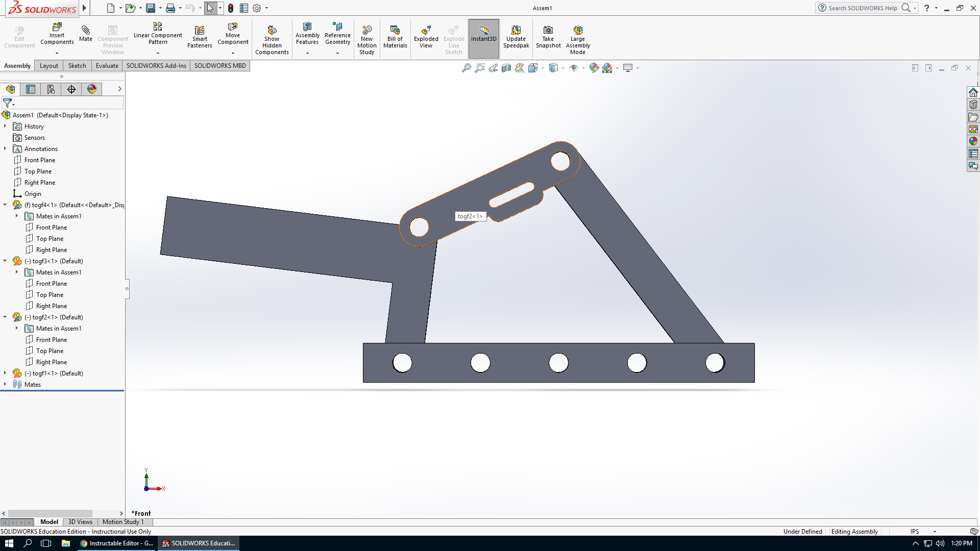Switch to SOLIDWORKS Add-Ins tab
The image size is (980, 551).
pos(156,65)
